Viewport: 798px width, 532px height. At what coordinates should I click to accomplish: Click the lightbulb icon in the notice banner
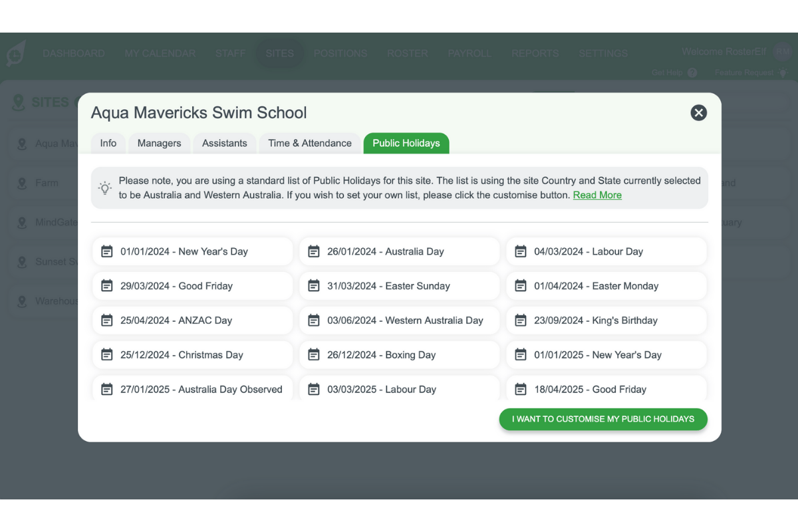pyautogui.click(x=104, y=188)
